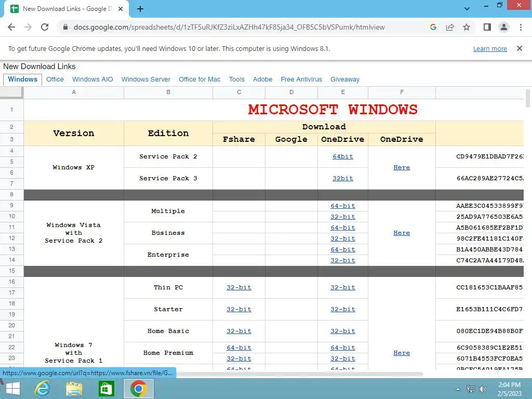Switch to the Tools sheet tab

tap(236, 79)
